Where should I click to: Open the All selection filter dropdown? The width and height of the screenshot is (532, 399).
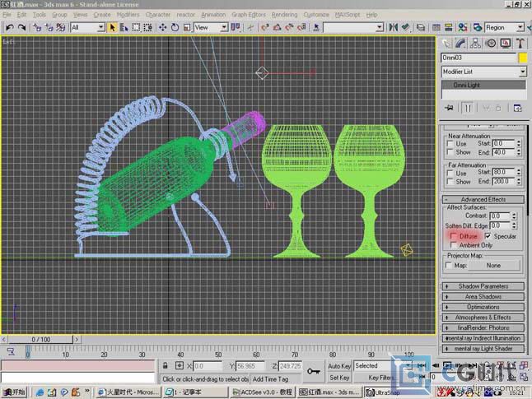coord(100,27)
